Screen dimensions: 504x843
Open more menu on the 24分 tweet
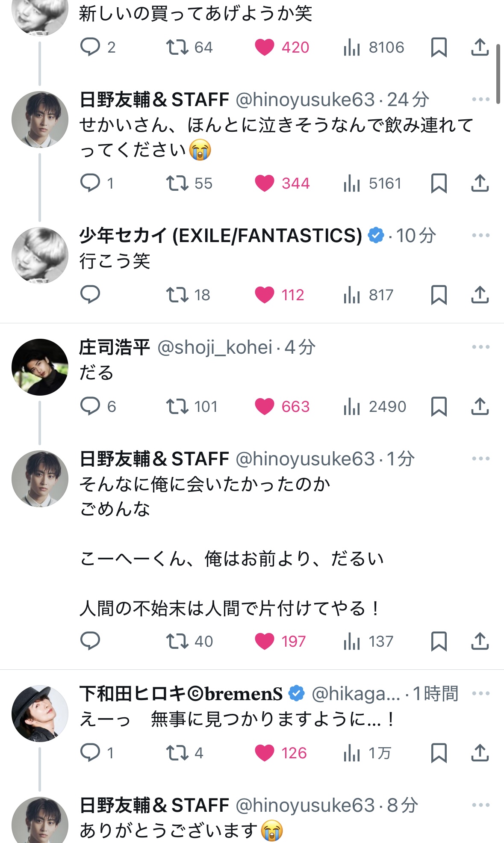point(480,100)
